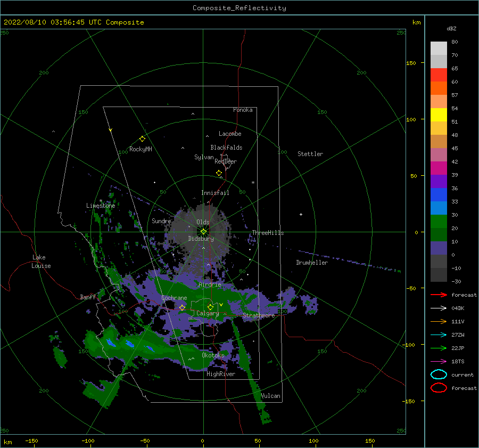The height and width of the screenshot is (448, 479).
Task: Click the slate-blue swatch below 10 dBZ
Action: click(x=439, y=248)
